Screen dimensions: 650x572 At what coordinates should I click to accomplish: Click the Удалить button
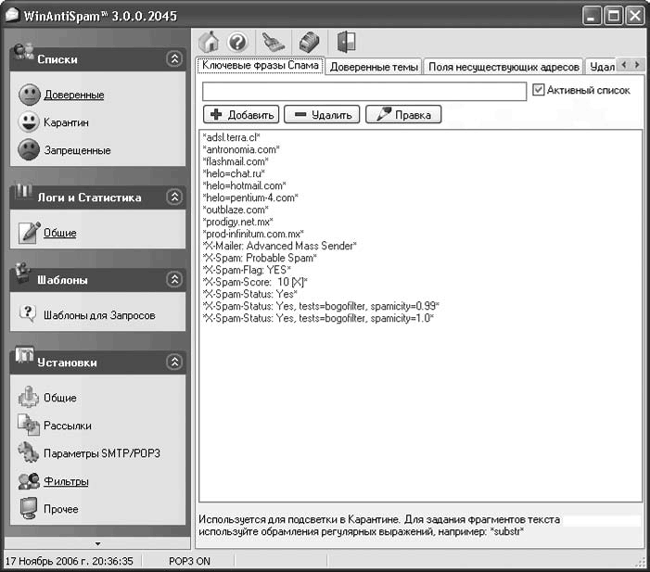point(321,115)
